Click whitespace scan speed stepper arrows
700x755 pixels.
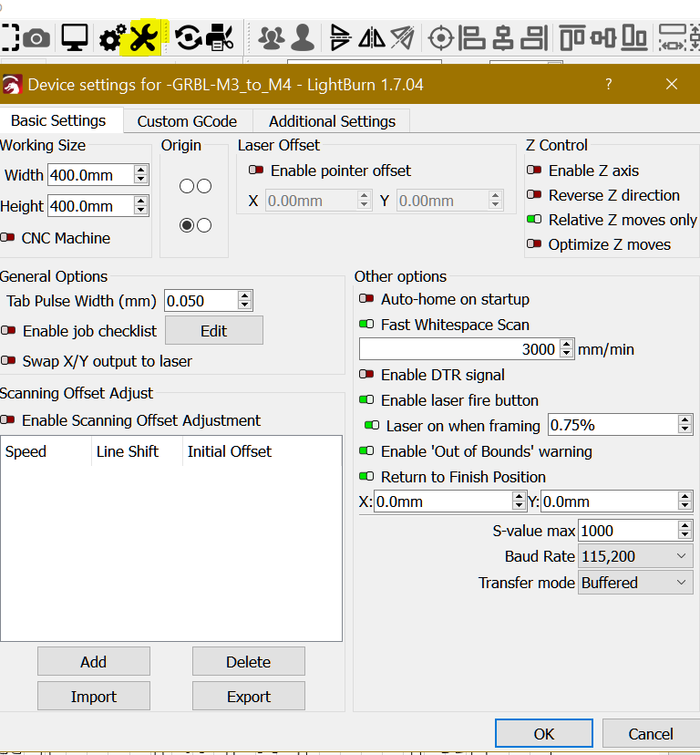(x=567, y=348)
